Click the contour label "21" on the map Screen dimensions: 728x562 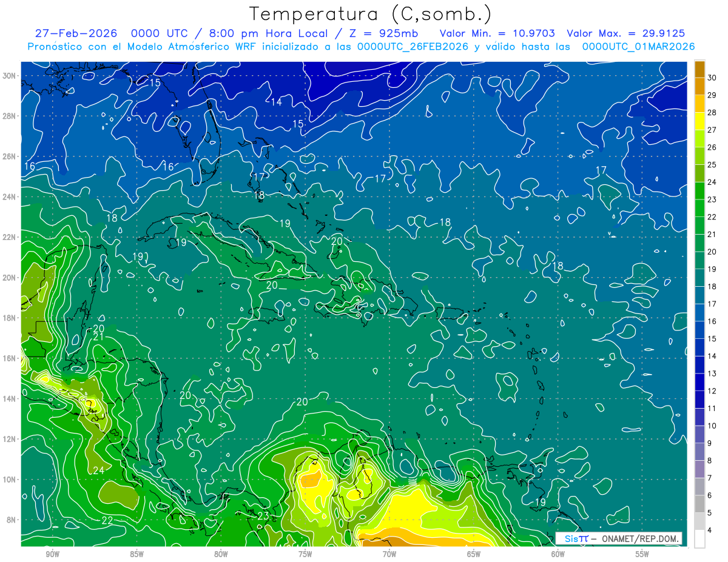click(98, 337)
